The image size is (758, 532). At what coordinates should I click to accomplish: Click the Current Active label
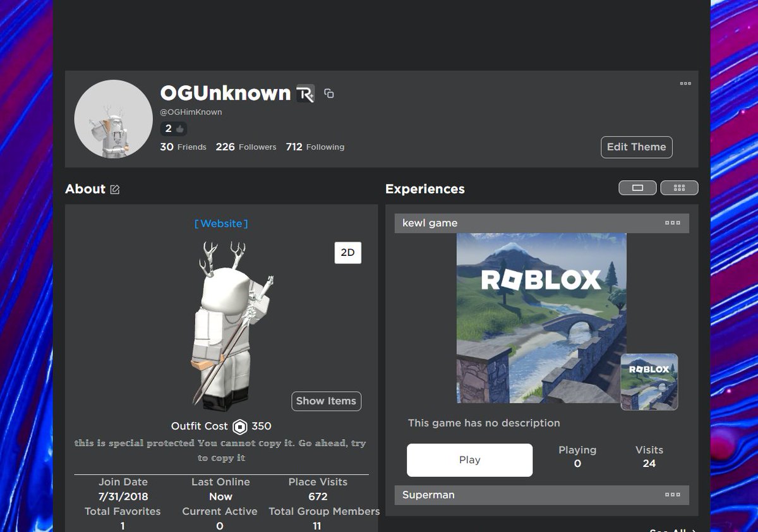click(x=220, y=511)
